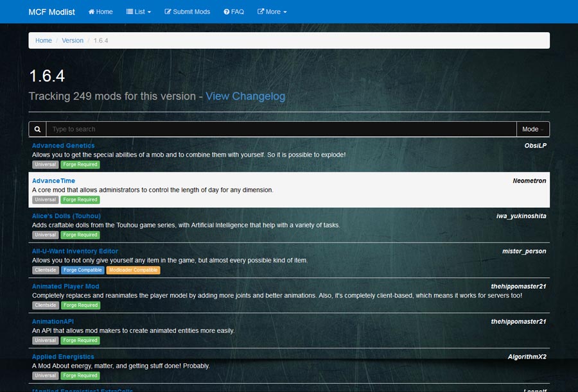578x392 pixels.
Task: Click Home in the breadcrumb
Action: 44,40
